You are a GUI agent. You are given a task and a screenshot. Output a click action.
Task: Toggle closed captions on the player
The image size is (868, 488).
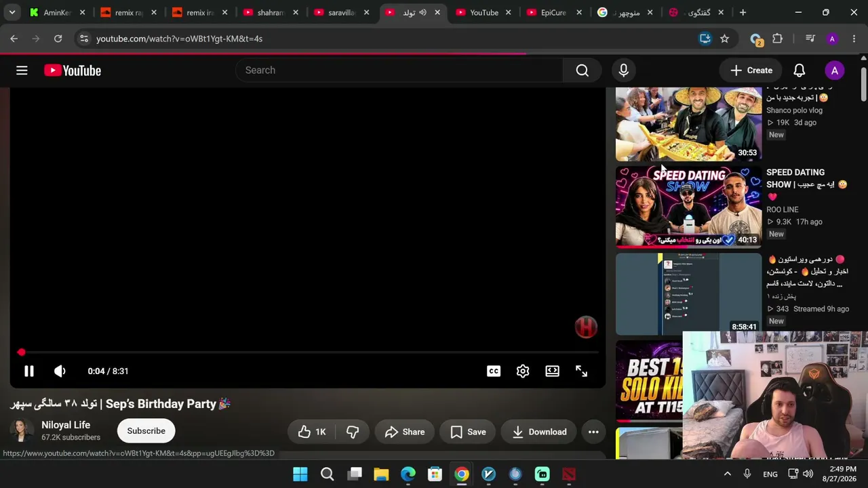[494, 371]
